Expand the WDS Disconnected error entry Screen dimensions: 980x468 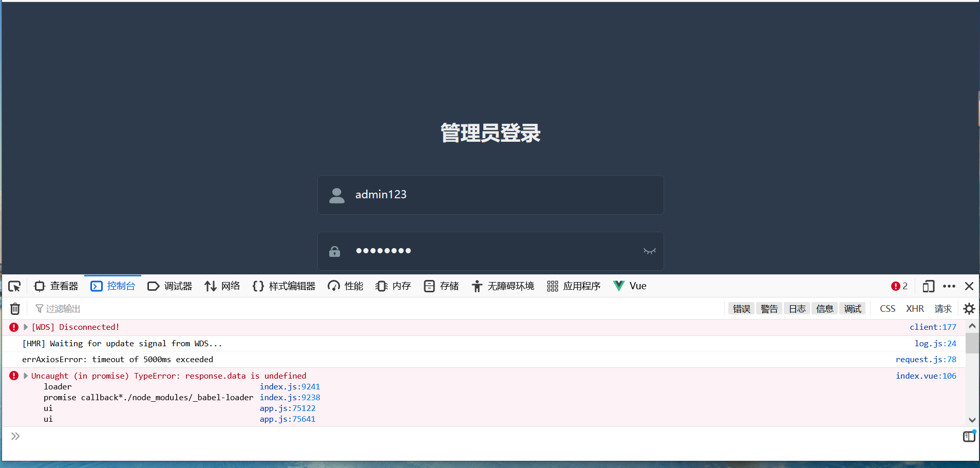click(26, 327)
